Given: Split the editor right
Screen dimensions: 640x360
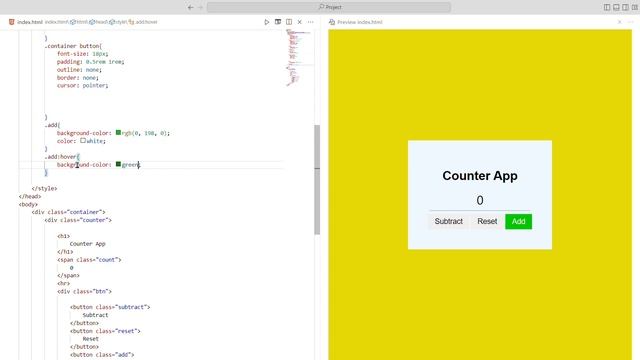Looking at the screenshot, I should coord(289,22).
